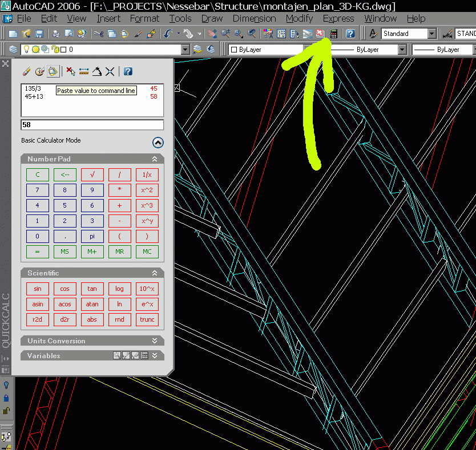
Task: Click the QuickCalc Help question icon
Action: pyautogui.click(x=128, y=72)
